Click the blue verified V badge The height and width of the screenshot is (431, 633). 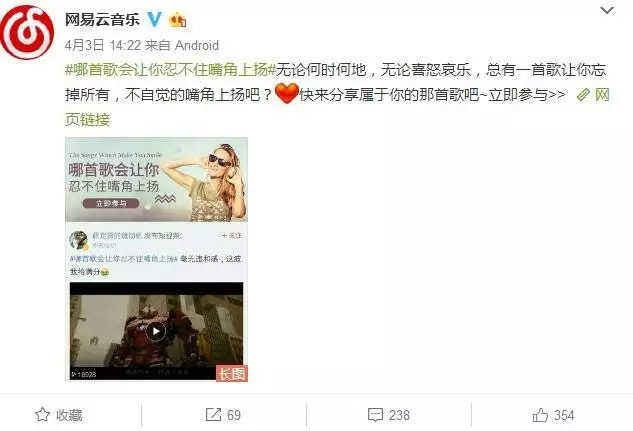154,19
